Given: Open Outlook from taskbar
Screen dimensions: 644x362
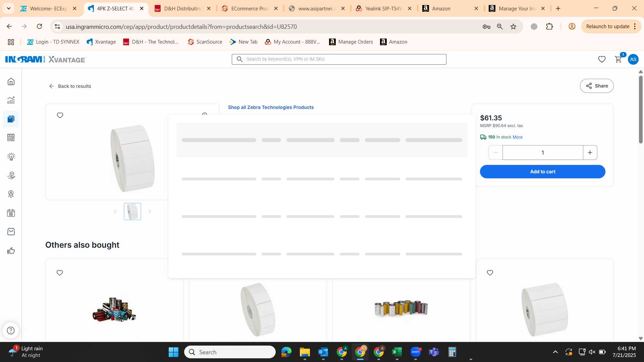Looking at the screenshot, I should click(x=323, y=352).
